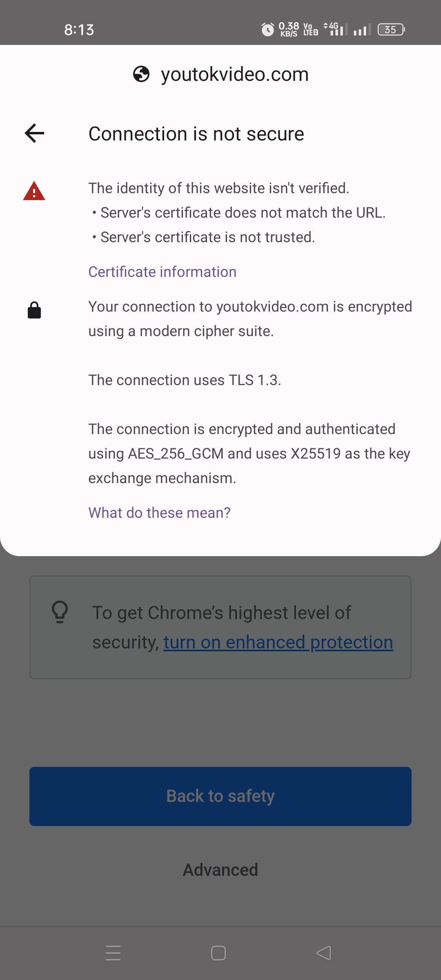Tap the globe icon beside youtokvideo.com
This screenshot has width=441, height=980.
[x=141, y=74]
